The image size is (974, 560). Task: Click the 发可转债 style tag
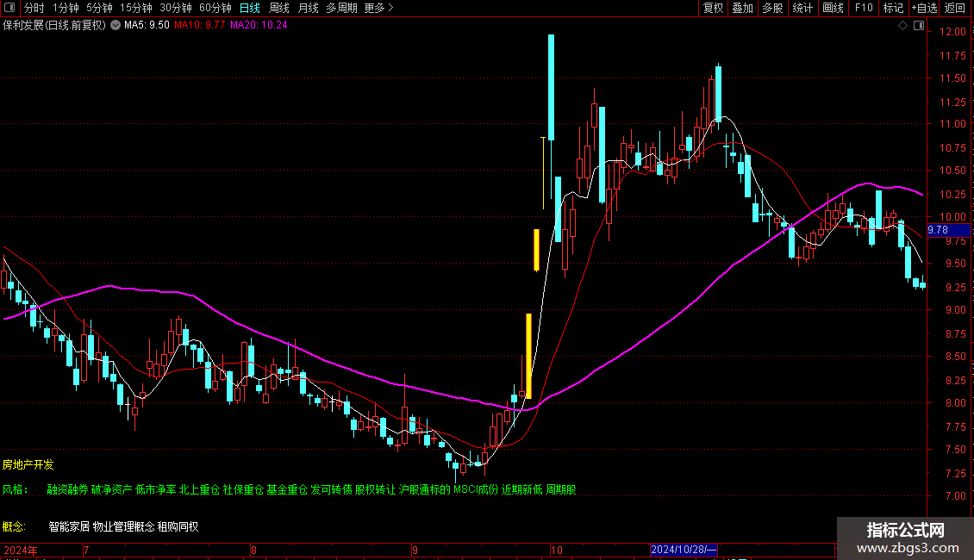pos(332,490)
